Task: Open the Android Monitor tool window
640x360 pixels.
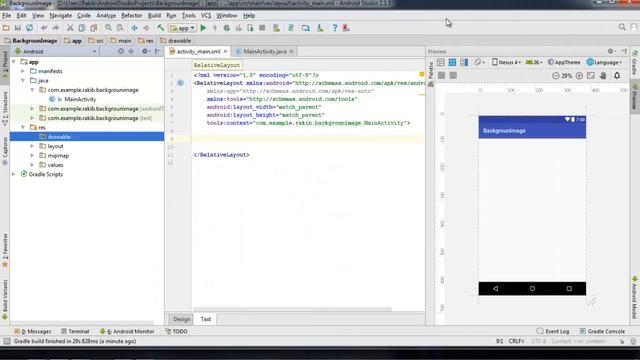Action: [127, 331]
